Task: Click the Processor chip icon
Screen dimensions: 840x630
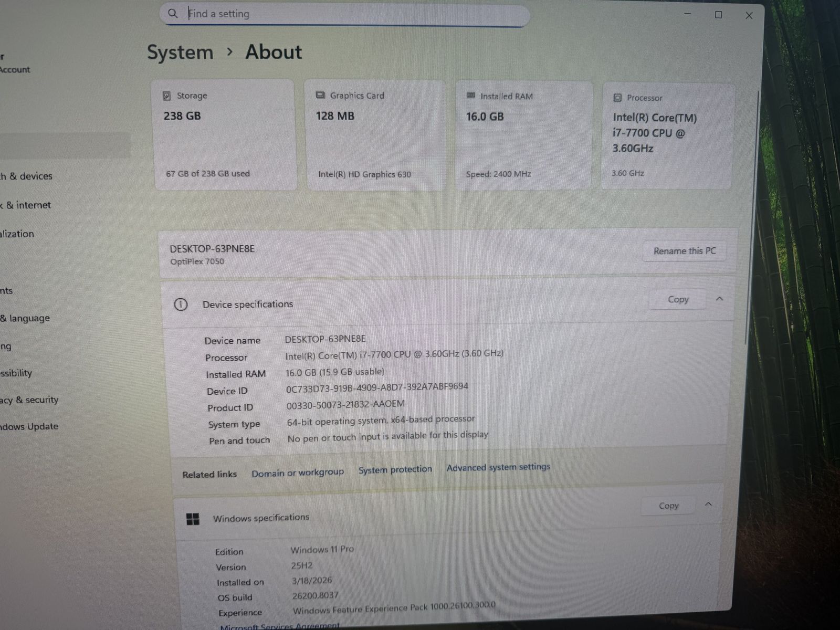Action: coord(617,98)
